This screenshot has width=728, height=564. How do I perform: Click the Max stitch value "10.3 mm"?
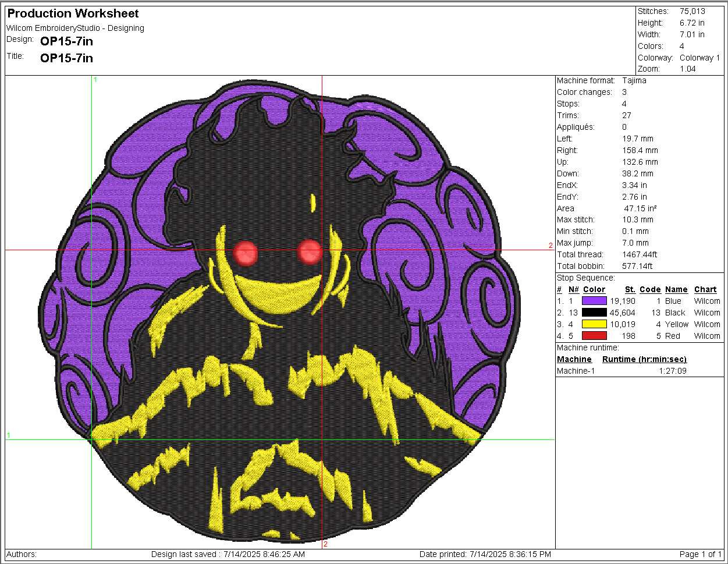pos(638,219)
